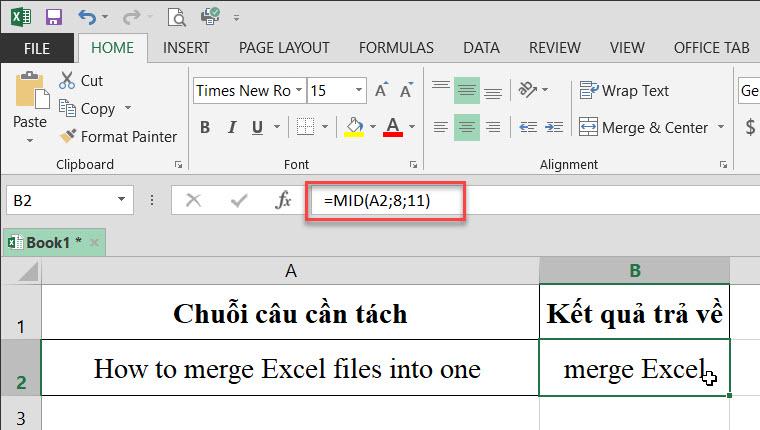Click Decrease Indent icon
Image resolution: width=760 pixels, height=430 pixels.
point(528,127)
